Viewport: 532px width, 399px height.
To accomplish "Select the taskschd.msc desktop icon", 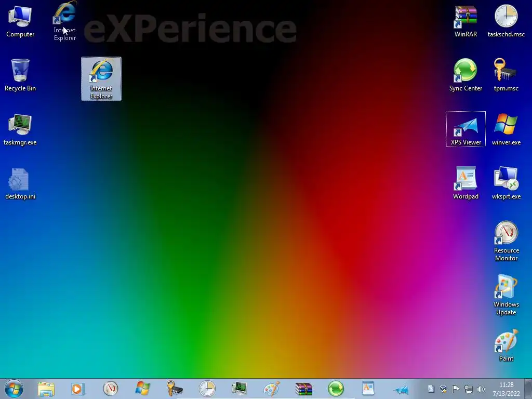I will (x=506, y=21).
